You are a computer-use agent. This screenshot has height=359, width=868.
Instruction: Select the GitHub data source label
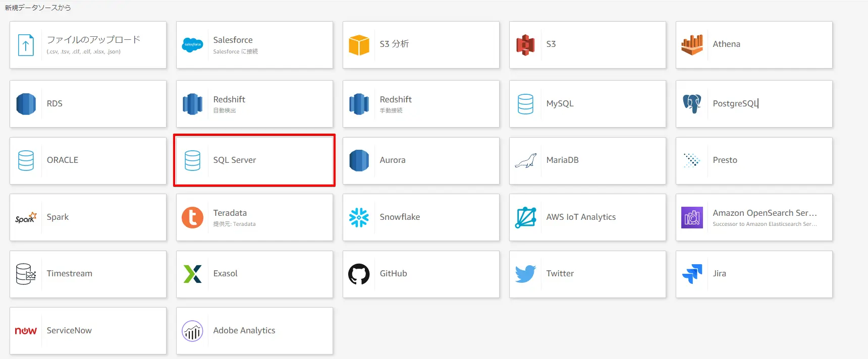[x=394, y=273]
